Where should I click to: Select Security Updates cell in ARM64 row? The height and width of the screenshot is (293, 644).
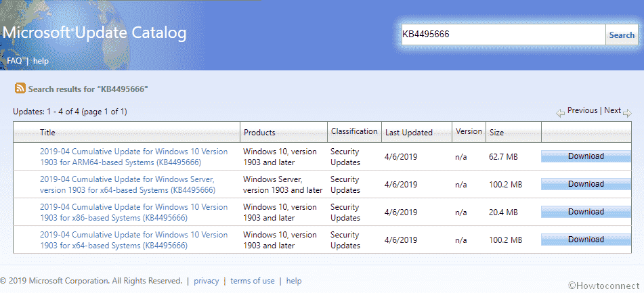coord(345,157)
